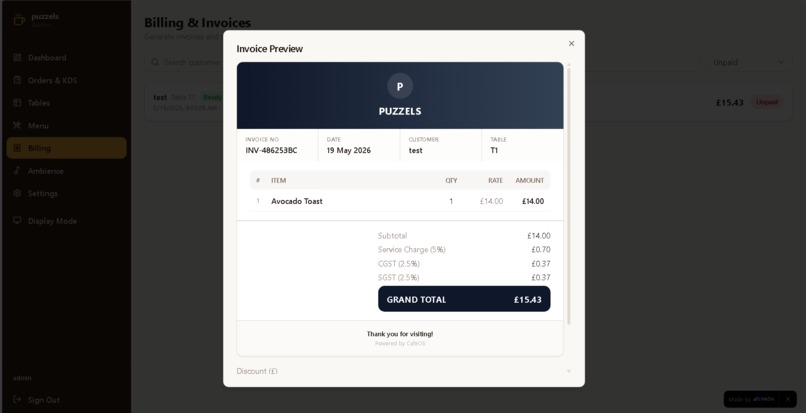Click the GRAND TOTAL bar
Screen dimensions: 806x413
464,299
